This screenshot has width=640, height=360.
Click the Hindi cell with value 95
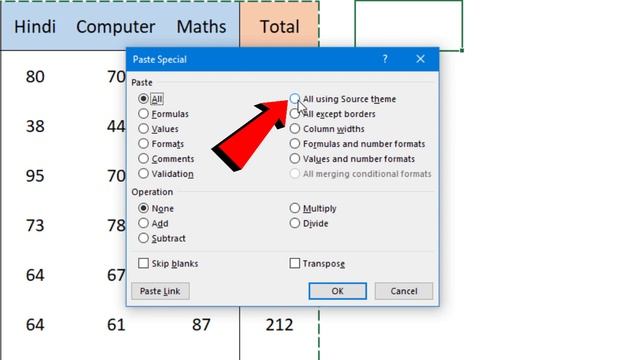[35, 176]
